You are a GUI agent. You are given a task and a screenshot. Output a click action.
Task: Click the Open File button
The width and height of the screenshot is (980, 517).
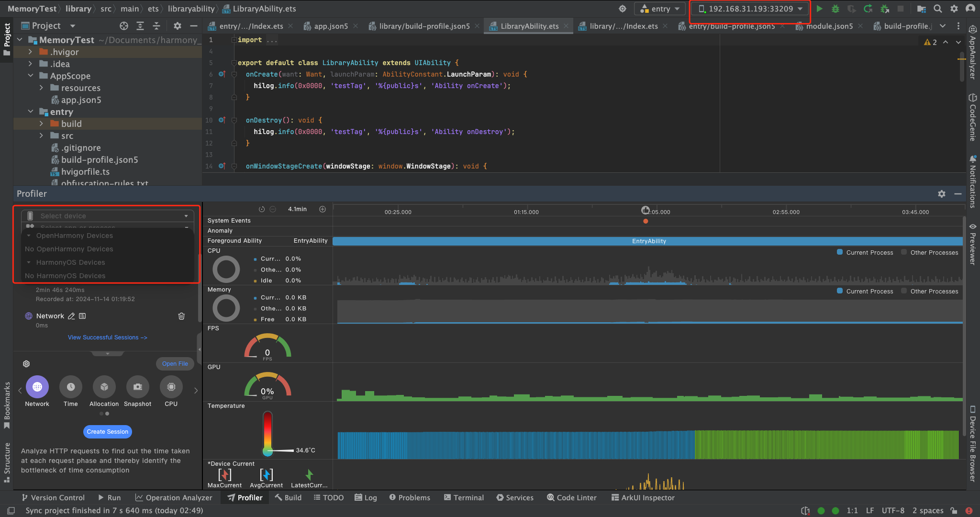click(175, 363)
